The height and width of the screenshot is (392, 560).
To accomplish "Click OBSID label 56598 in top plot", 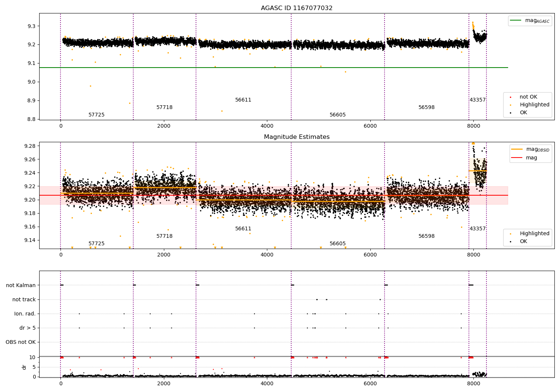I will coord(426,108).
